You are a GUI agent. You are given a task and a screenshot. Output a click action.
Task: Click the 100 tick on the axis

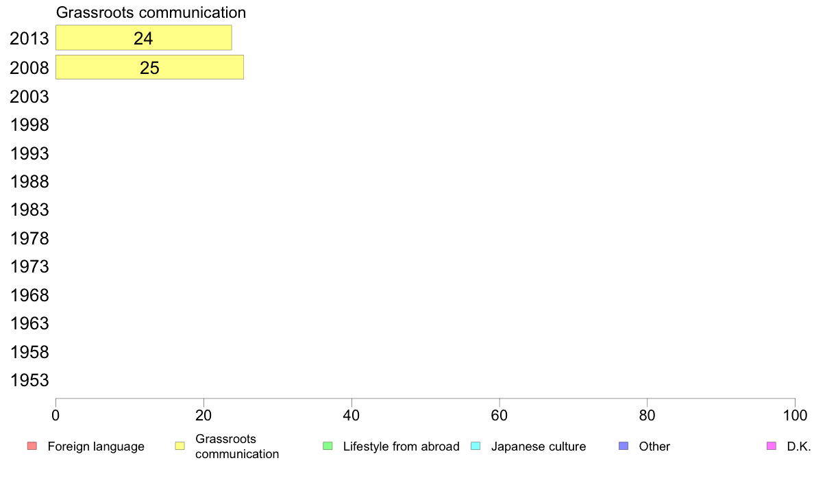[x=795, y=415]
